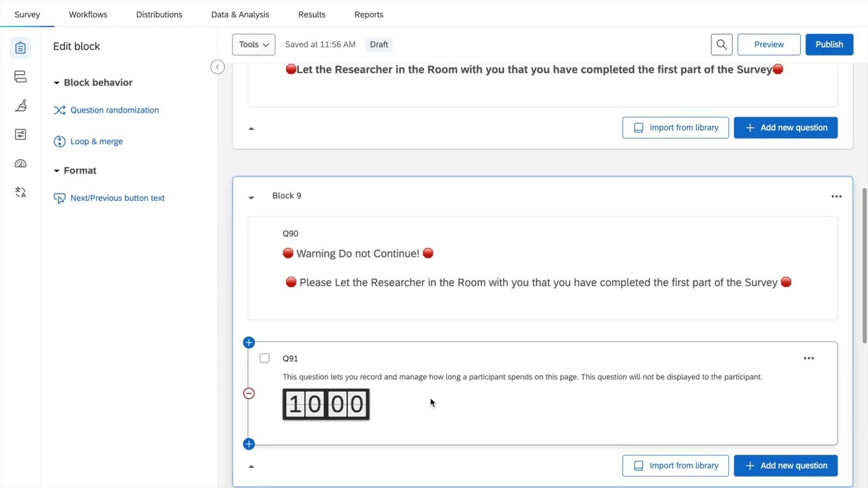Screen dimensions: 868x488
Task: Open the Loop & merge link
Action: (96, 141)
